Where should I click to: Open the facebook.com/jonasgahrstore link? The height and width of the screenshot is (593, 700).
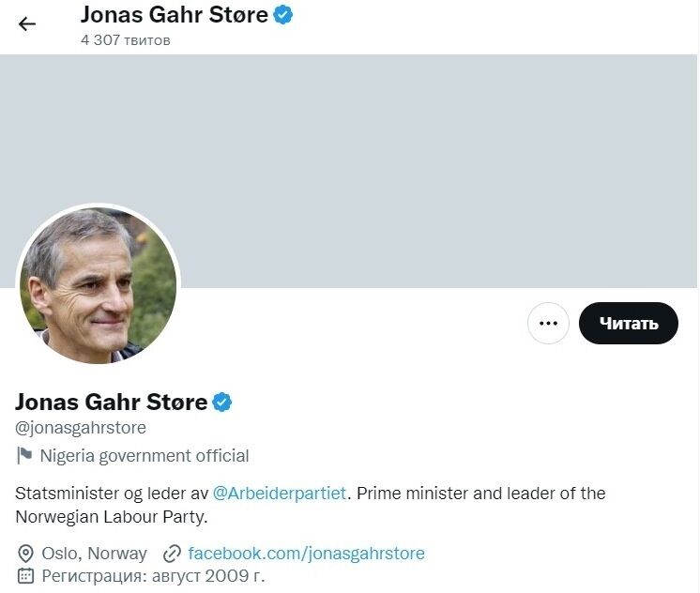coord(306,553)
